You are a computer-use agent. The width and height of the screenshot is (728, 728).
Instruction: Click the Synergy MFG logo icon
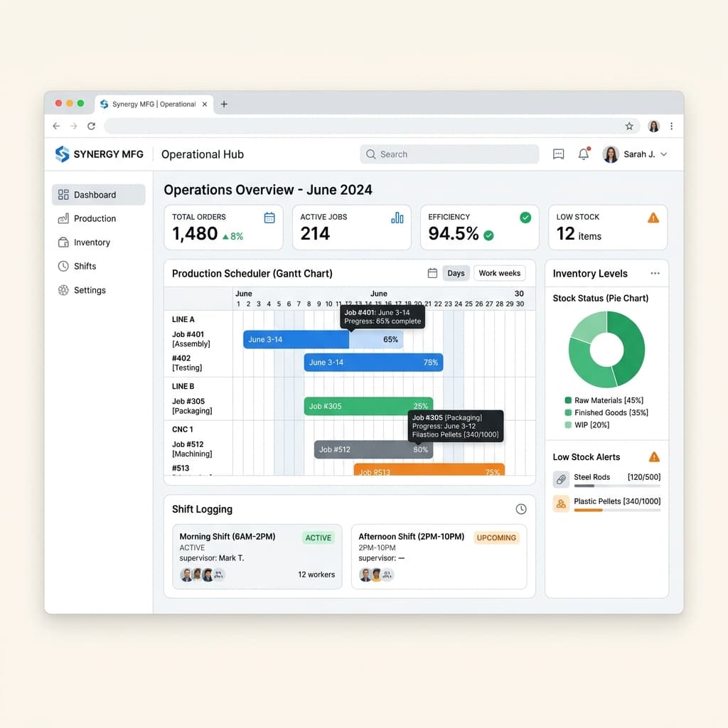(62, 154)
